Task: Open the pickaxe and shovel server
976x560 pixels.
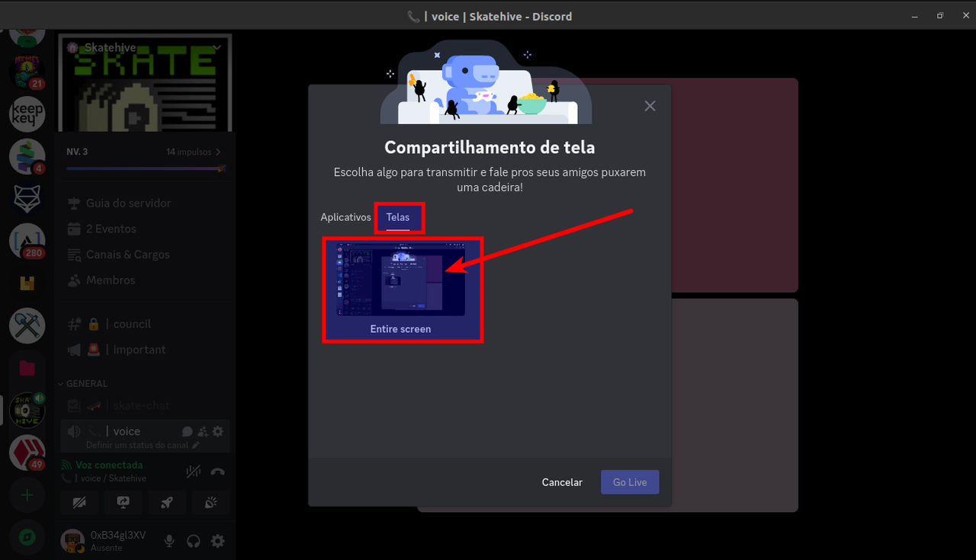Action: pos(27,326)
